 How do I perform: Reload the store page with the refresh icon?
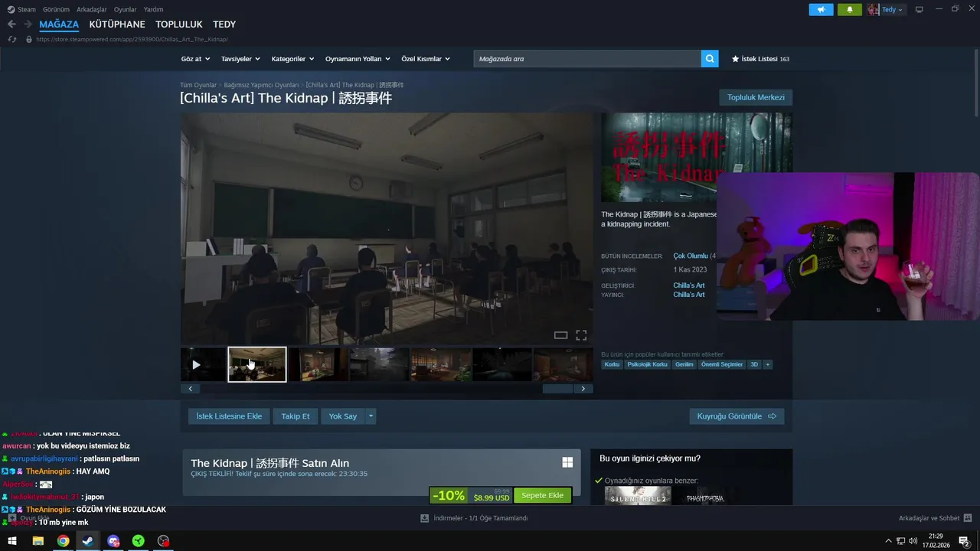(11, 39)
